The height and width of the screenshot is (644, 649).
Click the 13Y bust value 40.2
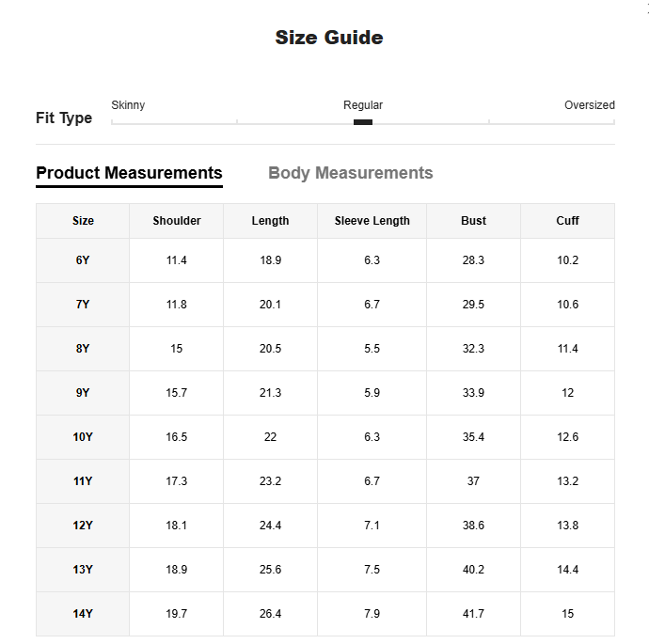pyautogui.click(x=473, y=570)
